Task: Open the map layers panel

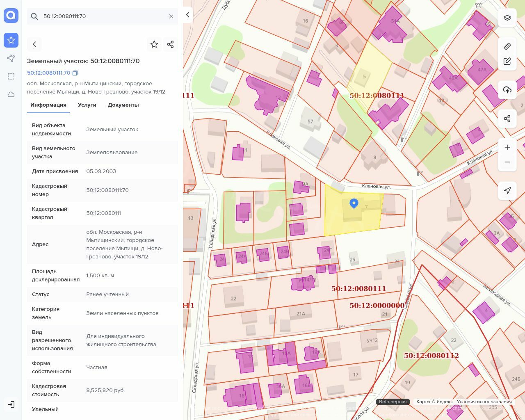Action: [x=507, y=18]
